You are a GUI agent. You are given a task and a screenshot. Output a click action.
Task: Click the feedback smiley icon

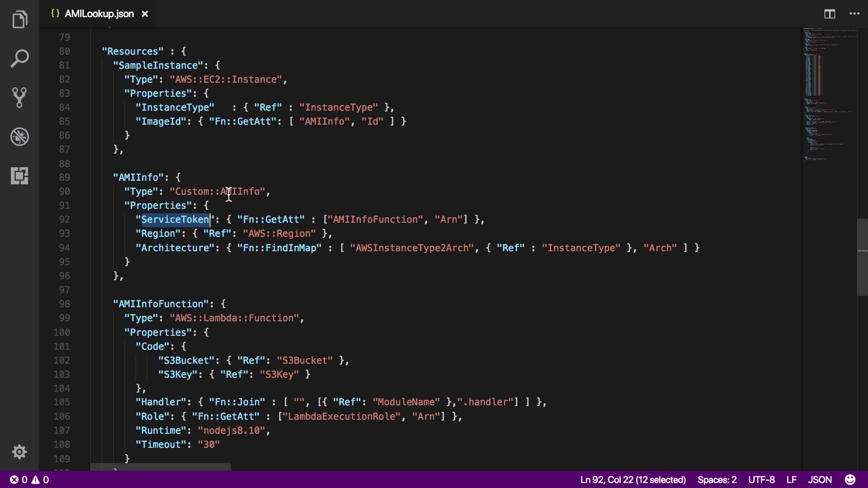(x=850, y=479)
